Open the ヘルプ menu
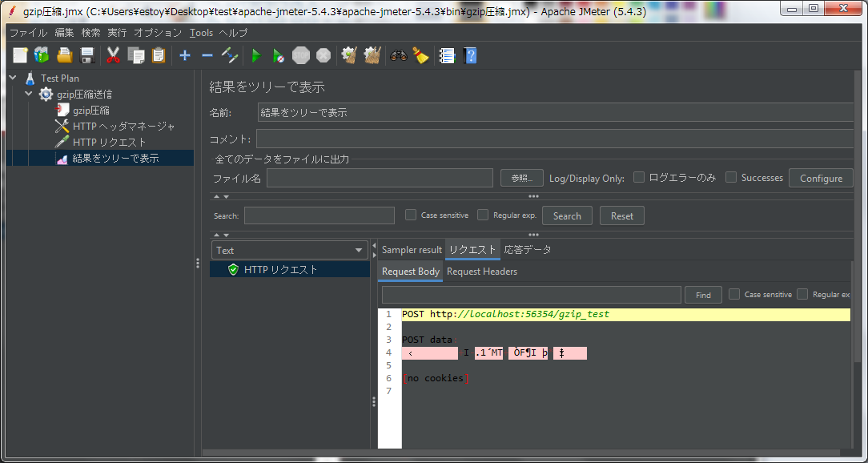The image size is (868, 463). tap(233, 33)
